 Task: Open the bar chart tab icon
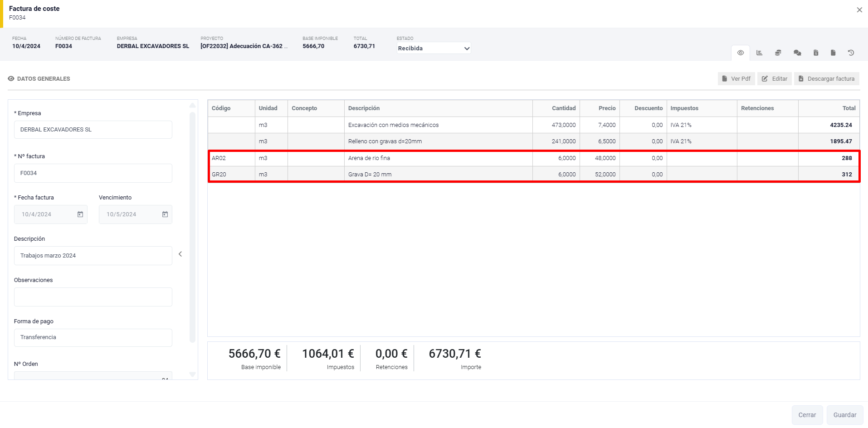[x=759, y=53]
